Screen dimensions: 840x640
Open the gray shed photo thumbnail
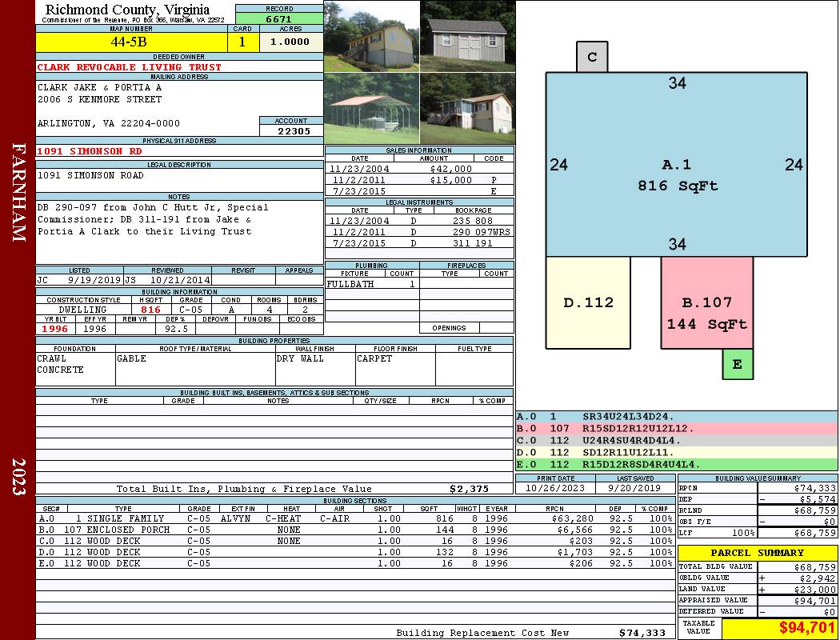(467, 36)
